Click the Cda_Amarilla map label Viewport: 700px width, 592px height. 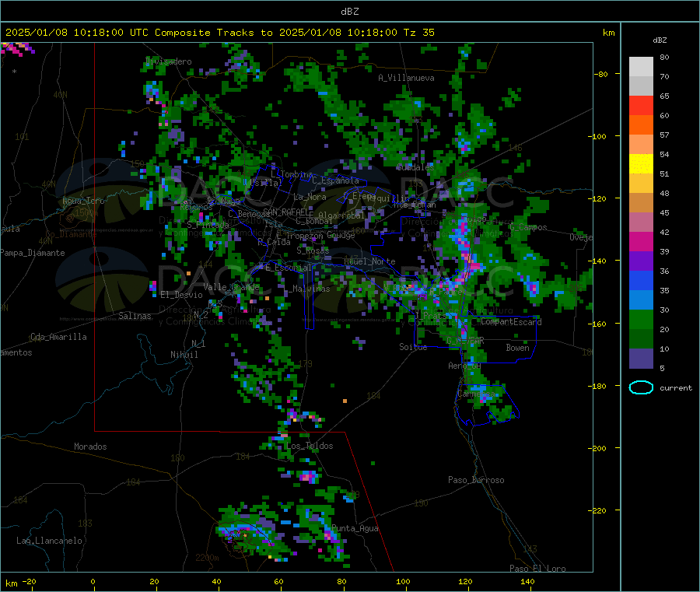pyautogui.click(x=58, y=337)
